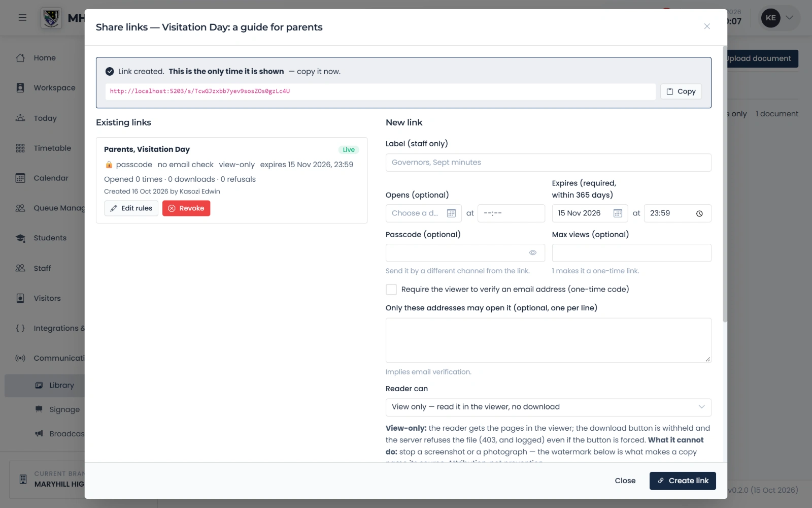
Task: Open Workspace in the sidebar
Action: click(x=54, y=88)
